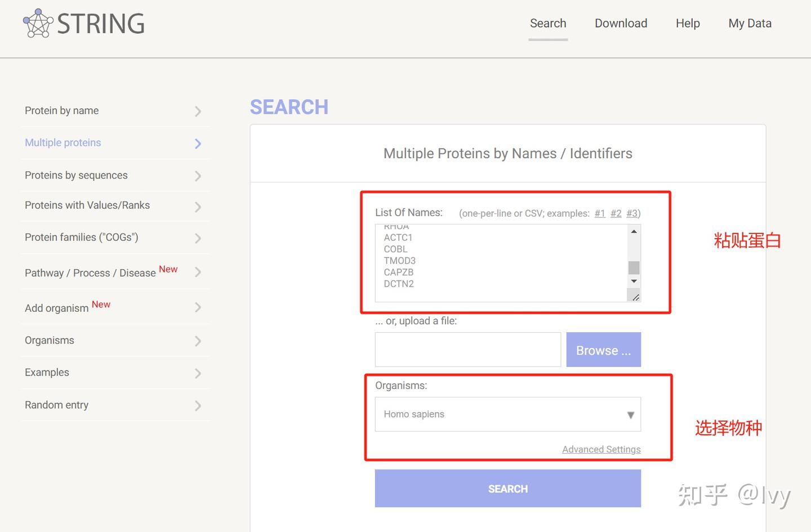Click the names list scrollbar thumb
The image size is (811, 532).
click(634, 267)
